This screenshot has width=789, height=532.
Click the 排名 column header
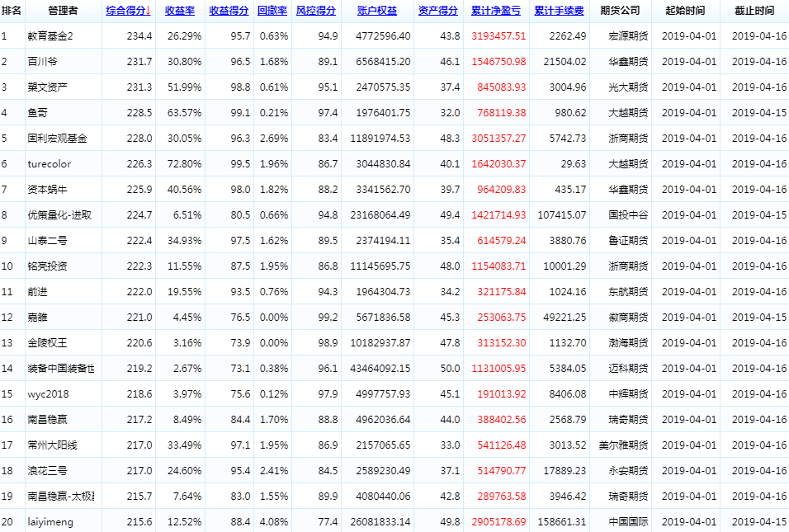click(11, 11)
